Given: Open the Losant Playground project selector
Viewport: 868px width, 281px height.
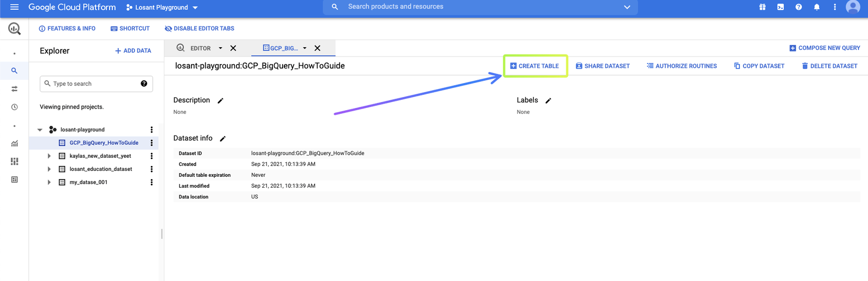Looking at the screenshot, I should click(162, 8).
